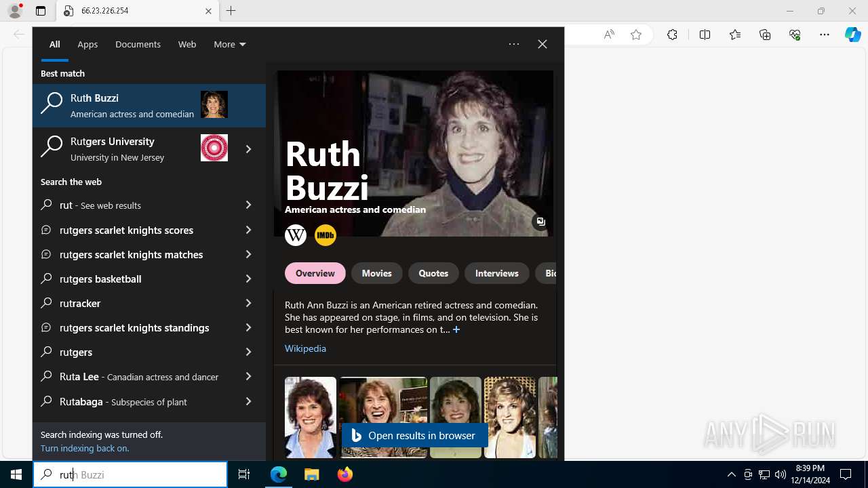This screenshot has height=488, width=868.
Task: Select the Overview pill tab
Action: coord(315,273)
